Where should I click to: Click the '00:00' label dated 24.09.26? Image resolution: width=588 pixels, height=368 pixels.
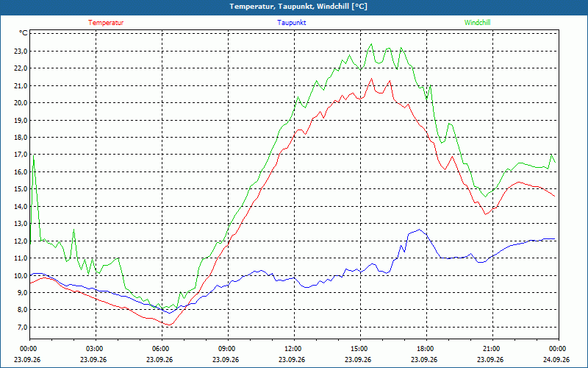pyautogui.click(x=559, y=349)
